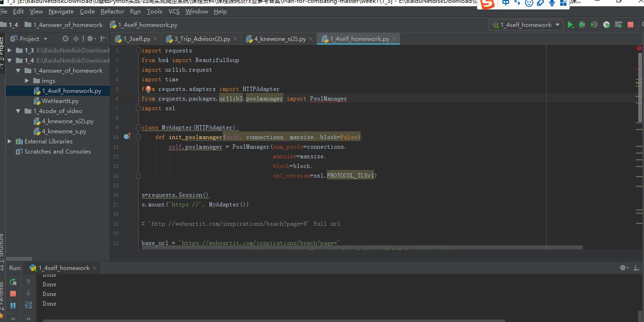Click the red error indicator atop editor scrollbar
The width and height of the screenshot is (644, 322).
(x=639, y=48)
